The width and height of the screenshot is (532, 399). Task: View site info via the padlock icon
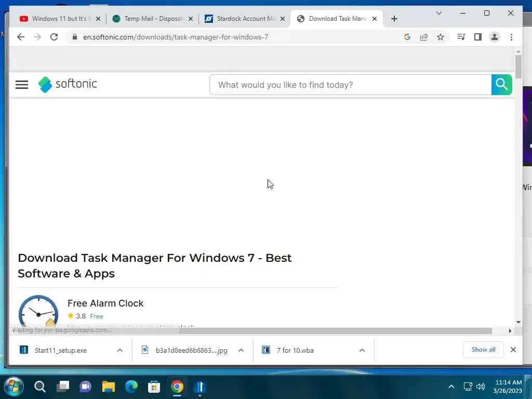point(75,37)
